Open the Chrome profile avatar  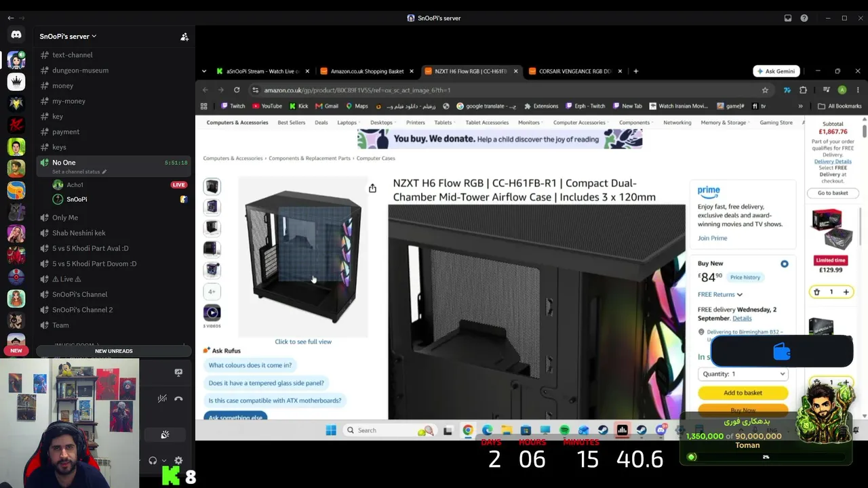pos(842,90)
